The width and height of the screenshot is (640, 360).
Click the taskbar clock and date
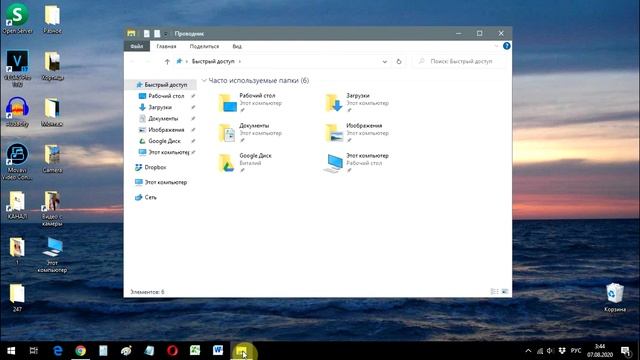tap(600, 351)
